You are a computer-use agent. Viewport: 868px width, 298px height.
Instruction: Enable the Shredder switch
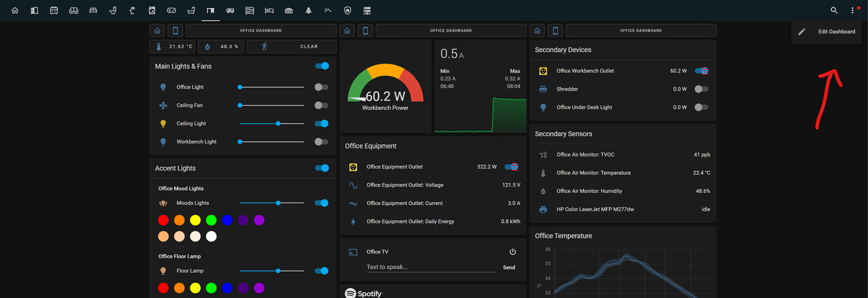(x=701, y=89)
